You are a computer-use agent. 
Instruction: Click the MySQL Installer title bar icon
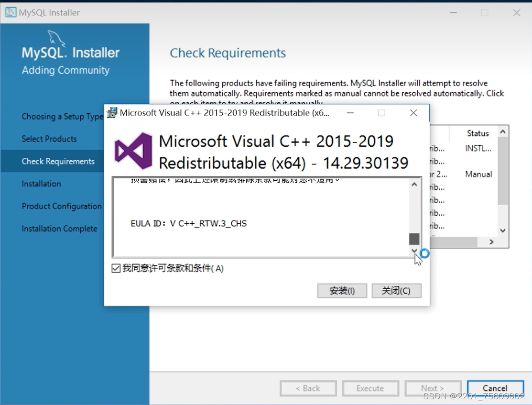[x=11, y=12]
